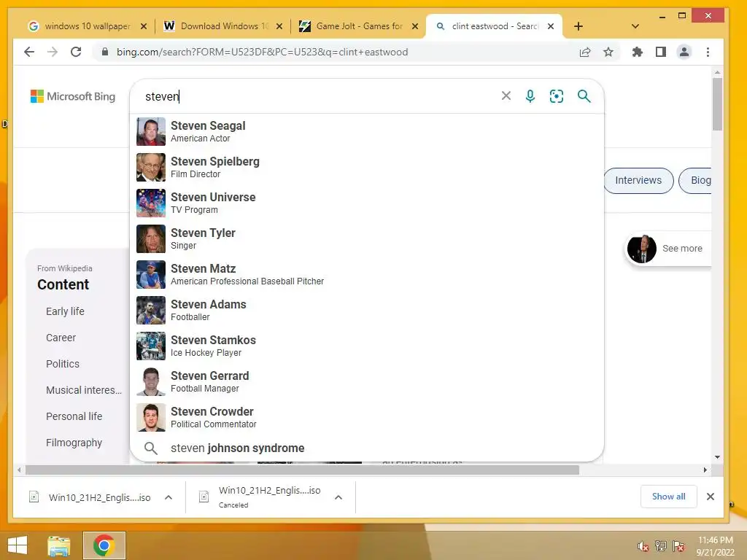Image resolution: width=747 pixels, height=560 pixels.
Task: Select Steven Spielberg suggestion
Action: [367, 167]
